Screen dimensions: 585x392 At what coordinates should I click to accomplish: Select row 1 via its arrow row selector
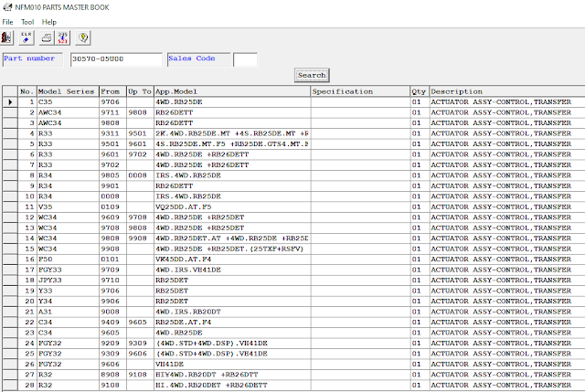[10, 101]
